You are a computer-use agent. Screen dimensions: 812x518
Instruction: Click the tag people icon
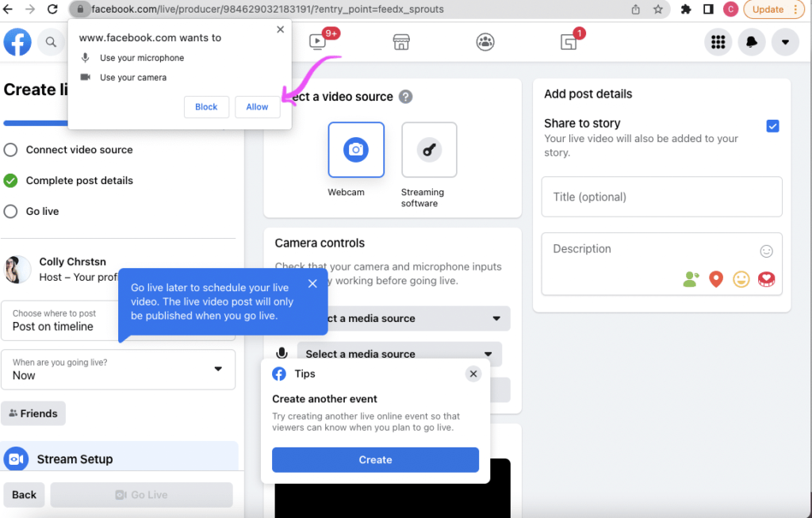(691, 279)
